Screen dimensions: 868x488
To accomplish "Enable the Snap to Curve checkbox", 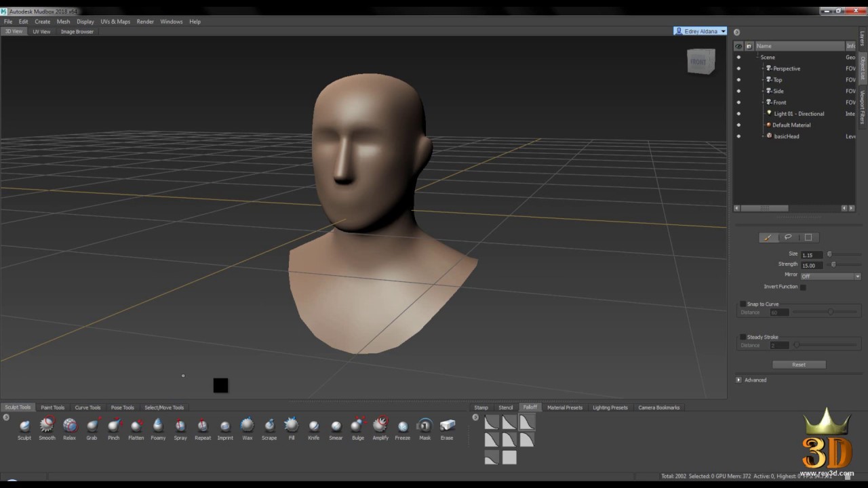I will (x=743, y=304).
